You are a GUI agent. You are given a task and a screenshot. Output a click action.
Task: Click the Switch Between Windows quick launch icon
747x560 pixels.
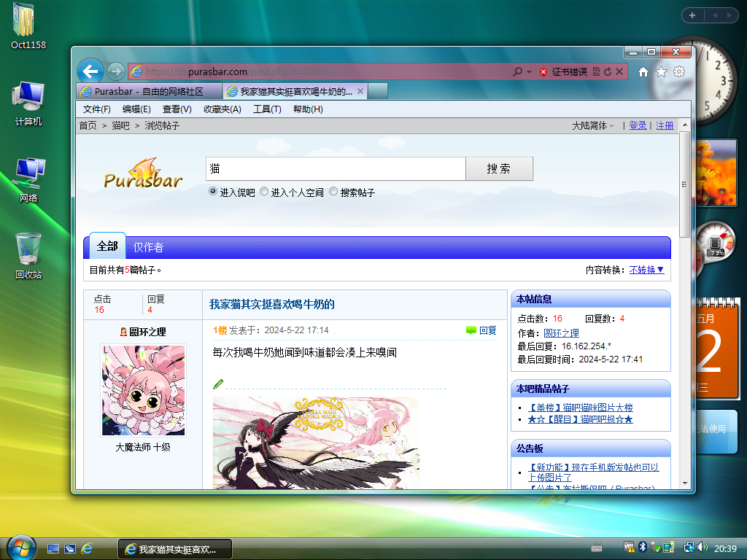pos(70,548)
